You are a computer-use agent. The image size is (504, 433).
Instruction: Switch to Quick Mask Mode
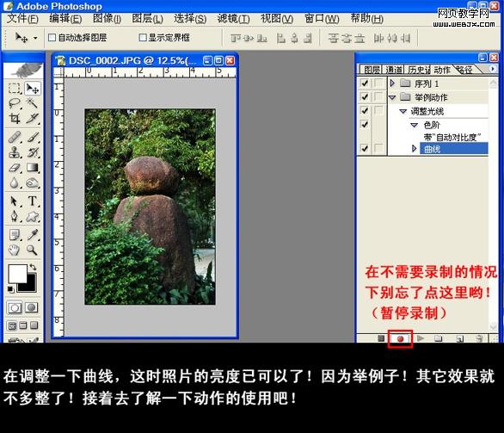point(31,308)
